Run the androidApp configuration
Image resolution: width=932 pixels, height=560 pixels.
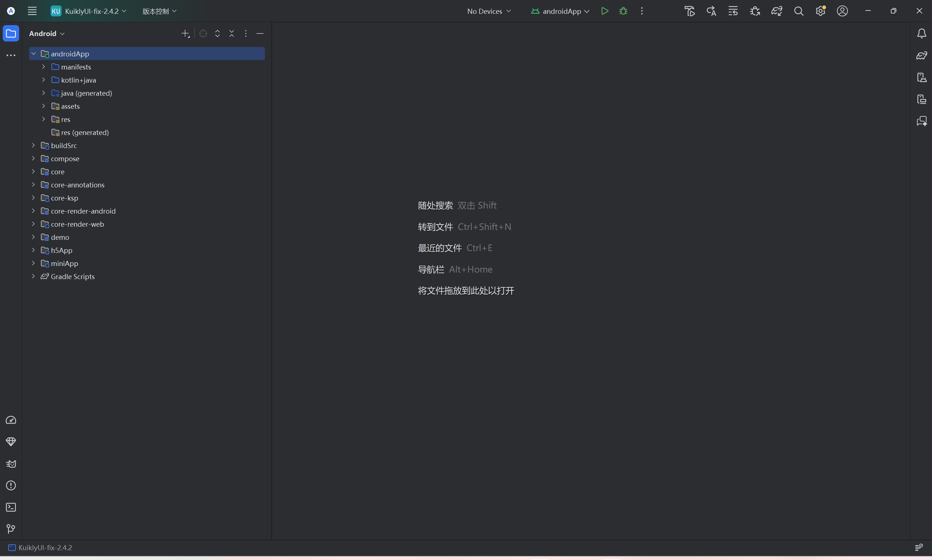[605, 11]
